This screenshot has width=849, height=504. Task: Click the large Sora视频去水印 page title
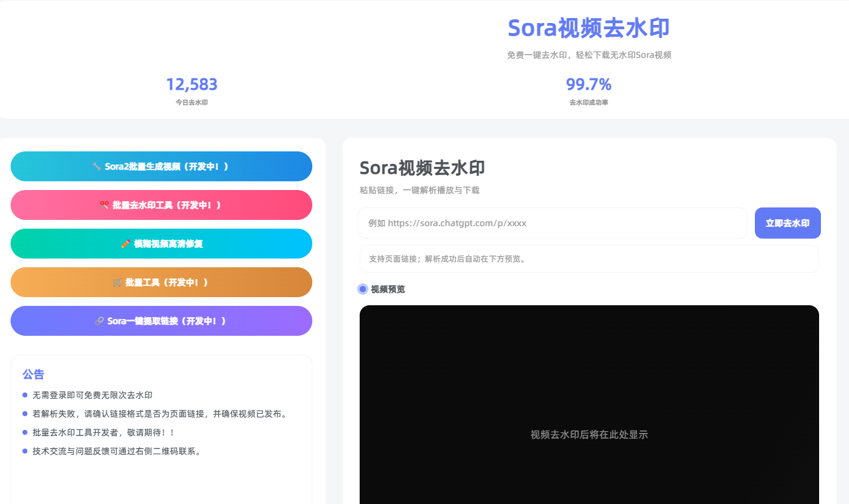tap(588, 28)
